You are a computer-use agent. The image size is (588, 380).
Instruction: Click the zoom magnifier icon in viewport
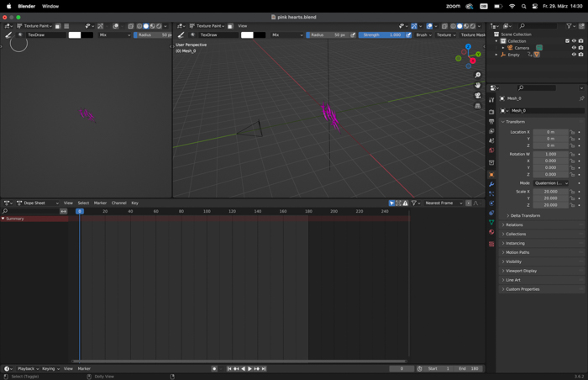point(478,75)
